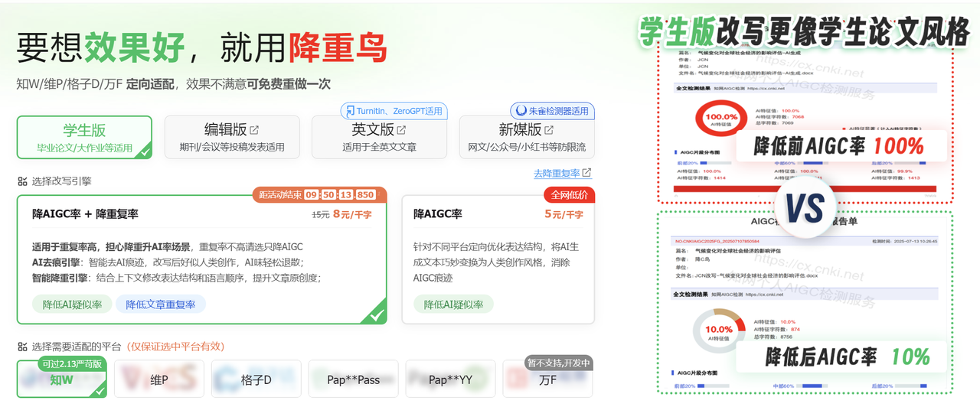
Task: Click external-link icon beside 新媒版
Action: [x=550, y=129]
